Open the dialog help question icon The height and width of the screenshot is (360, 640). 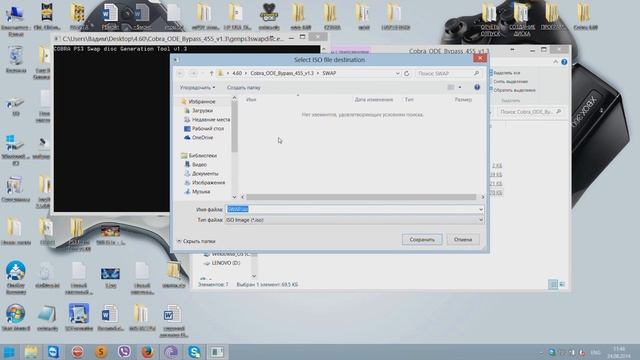(477, 87)
